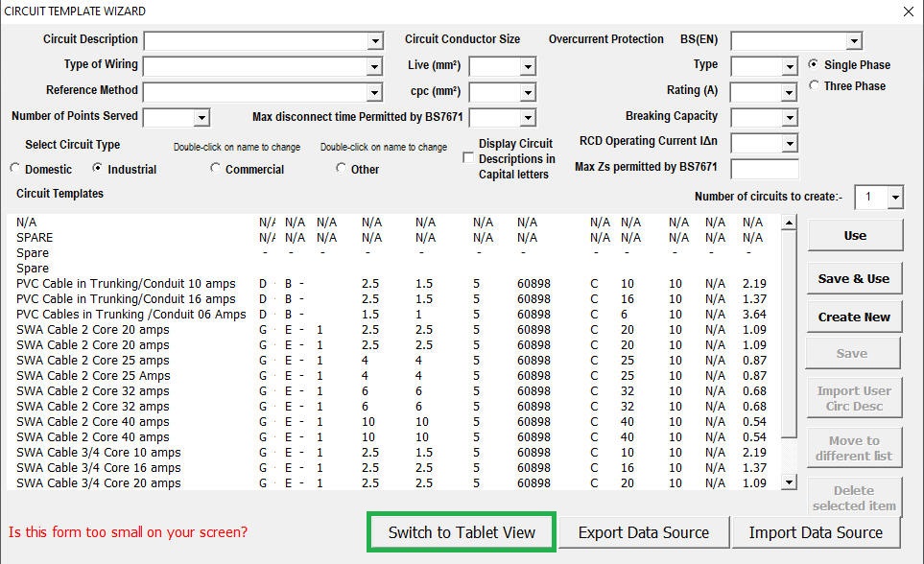Click the Create New button
Image resolution: width=924 pixels, height=564 pixels.
[854, 317]
